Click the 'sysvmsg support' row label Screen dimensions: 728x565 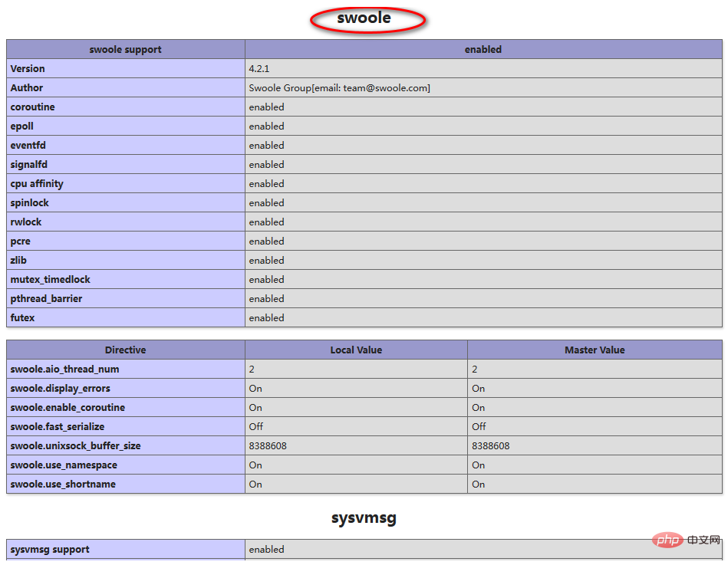click(x=50, y=550)
